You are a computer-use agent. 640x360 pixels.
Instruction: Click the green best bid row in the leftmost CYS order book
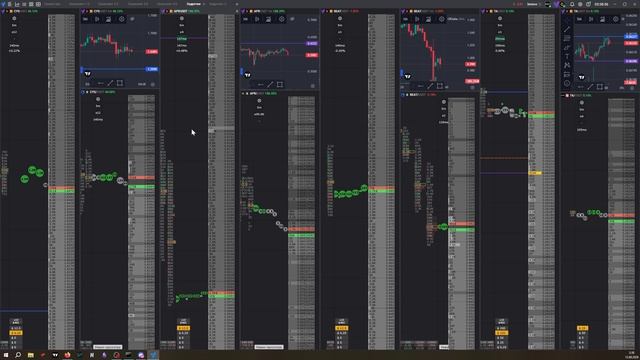pyautogui.click(x=61, y=191)
